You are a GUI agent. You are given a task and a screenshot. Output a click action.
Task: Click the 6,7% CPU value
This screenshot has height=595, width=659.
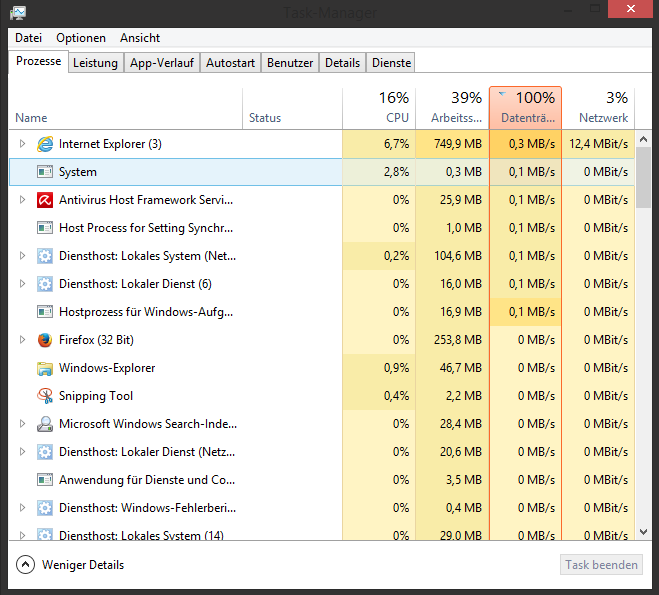coord(396,144)
